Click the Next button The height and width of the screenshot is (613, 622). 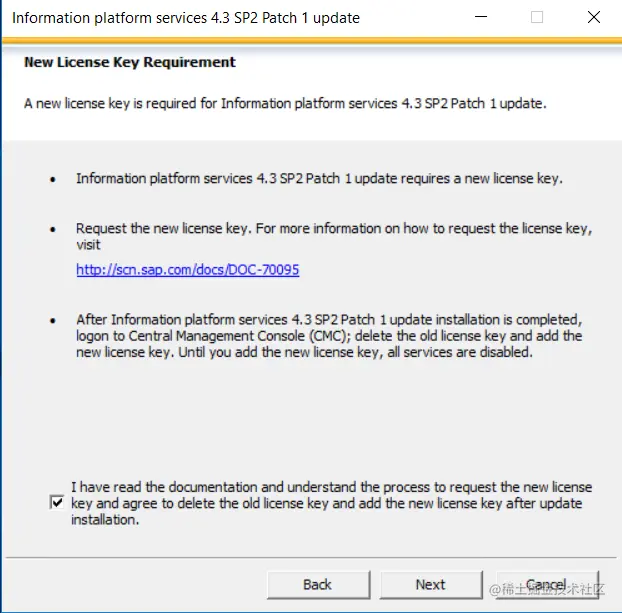(431, 584)
